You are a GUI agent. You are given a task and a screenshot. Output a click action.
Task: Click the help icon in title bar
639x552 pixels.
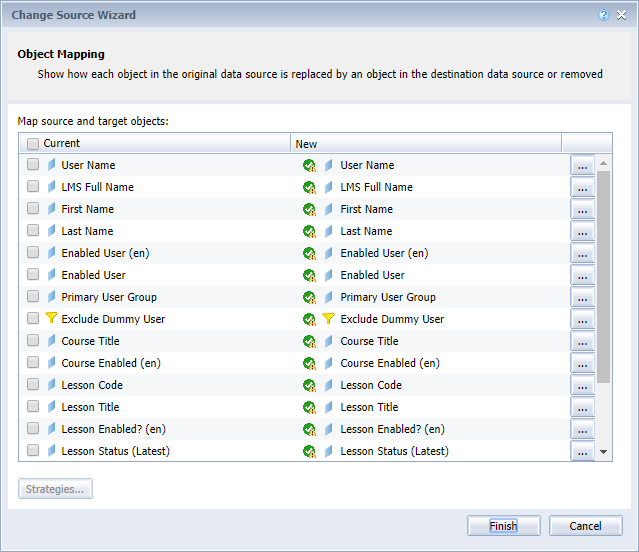(603, 15)
